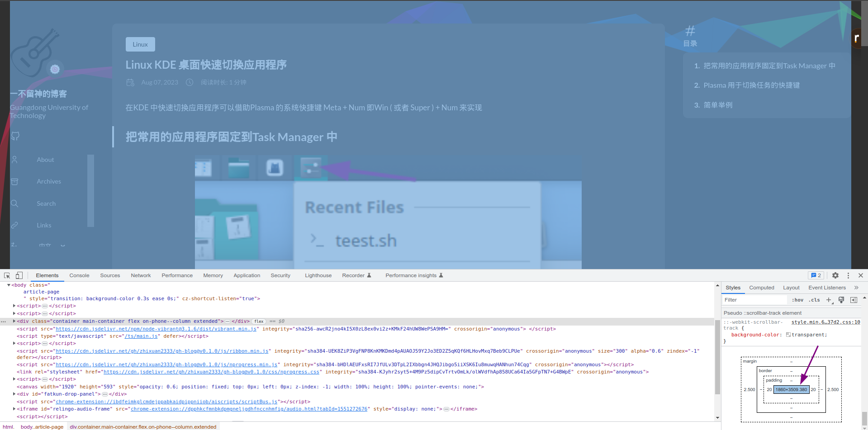Switch to the Event Listeners tab
868x430 pixels.
[827, 288]
